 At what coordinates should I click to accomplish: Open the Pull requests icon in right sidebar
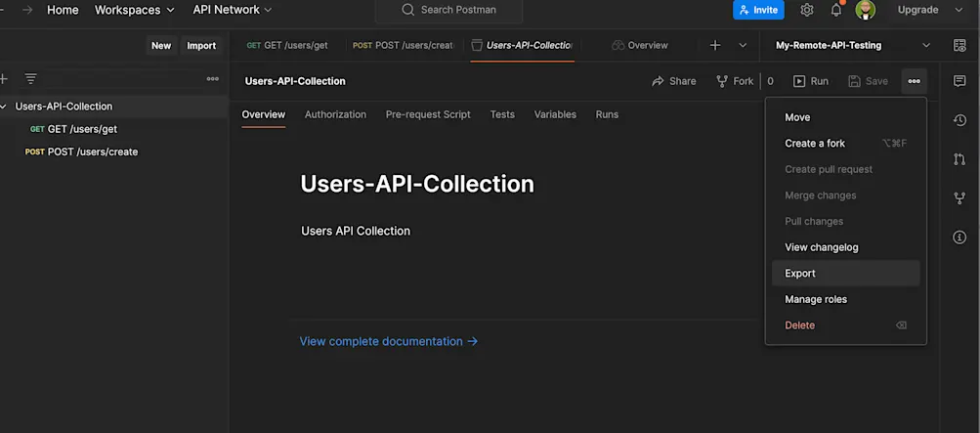coord(959,159)
